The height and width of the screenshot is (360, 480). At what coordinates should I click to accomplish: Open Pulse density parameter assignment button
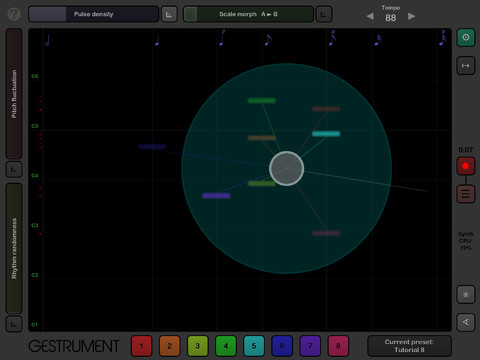tap(169, 14)
